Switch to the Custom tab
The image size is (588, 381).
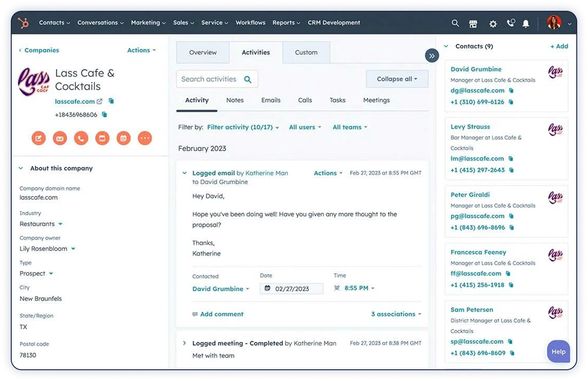306,52
